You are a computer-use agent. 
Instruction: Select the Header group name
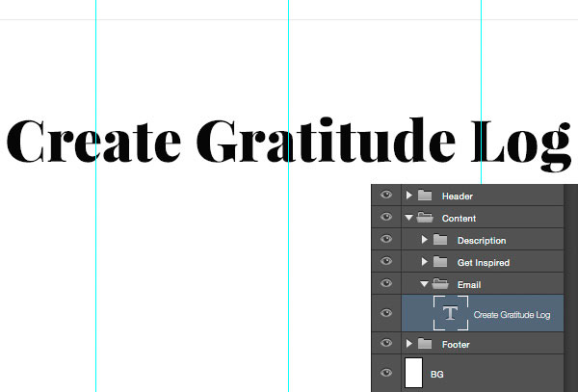click(x=458, y=196)
